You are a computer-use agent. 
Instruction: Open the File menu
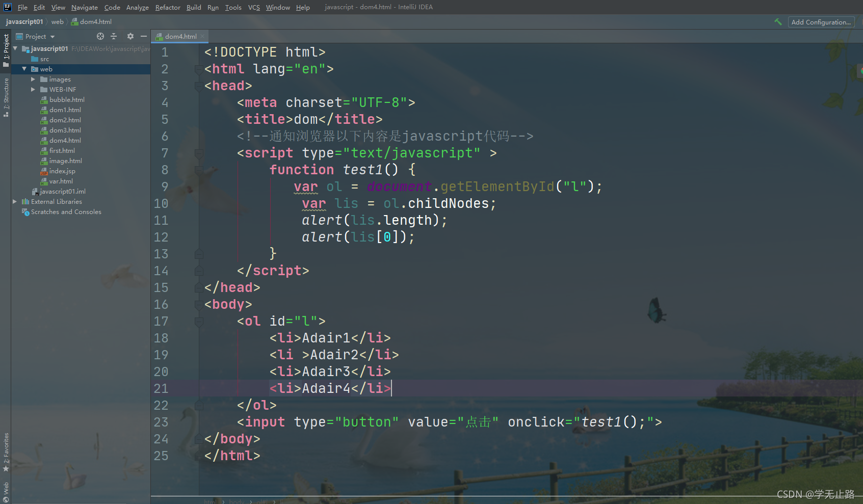click(x=22, y=7)
